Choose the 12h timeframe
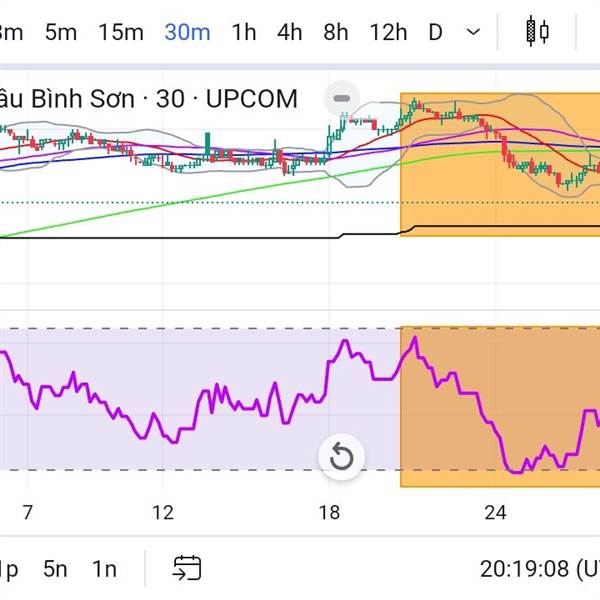Image resolution: width=600 pixels, height=600 pixels. coord(388,32)
